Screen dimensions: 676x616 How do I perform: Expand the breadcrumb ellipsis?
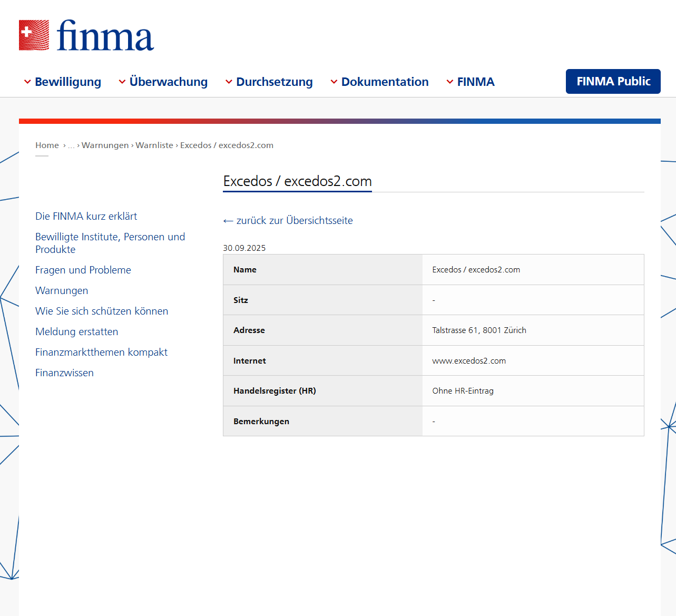(x=71, y=145)
